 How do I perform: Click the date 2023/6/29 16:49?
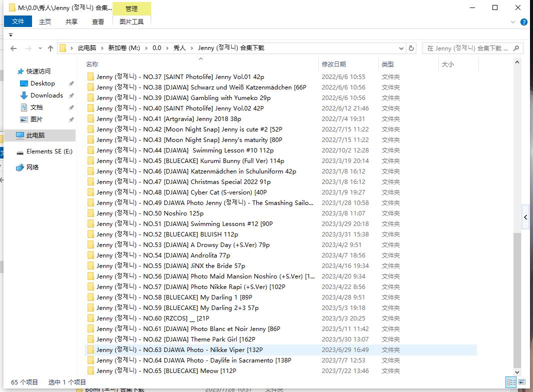point(345,350)
